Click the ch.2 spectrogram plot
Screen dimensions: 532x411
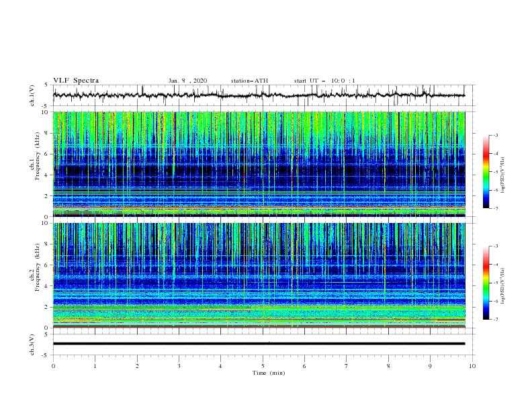pyautogui.click(x=259, y=275)
